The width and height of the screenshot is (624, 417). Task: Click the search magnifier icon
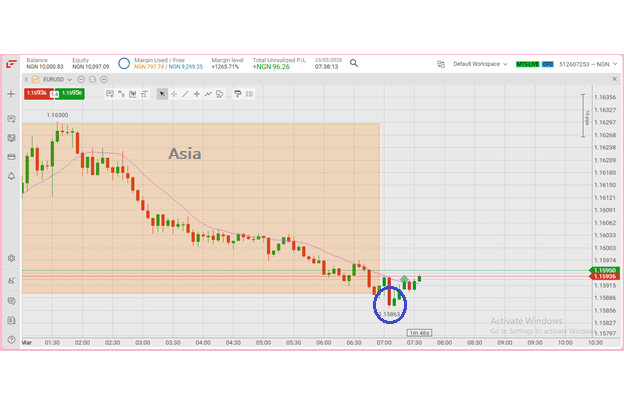click(x=354, y=63)
